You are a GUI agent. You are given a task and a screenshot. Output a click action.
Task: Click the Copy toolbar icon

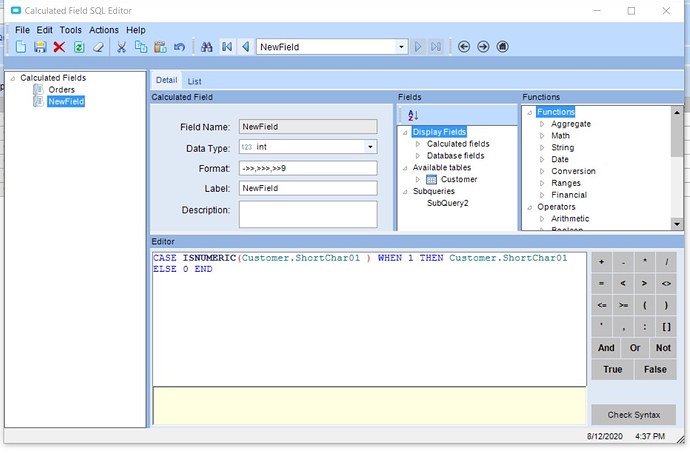click(141, 47)
